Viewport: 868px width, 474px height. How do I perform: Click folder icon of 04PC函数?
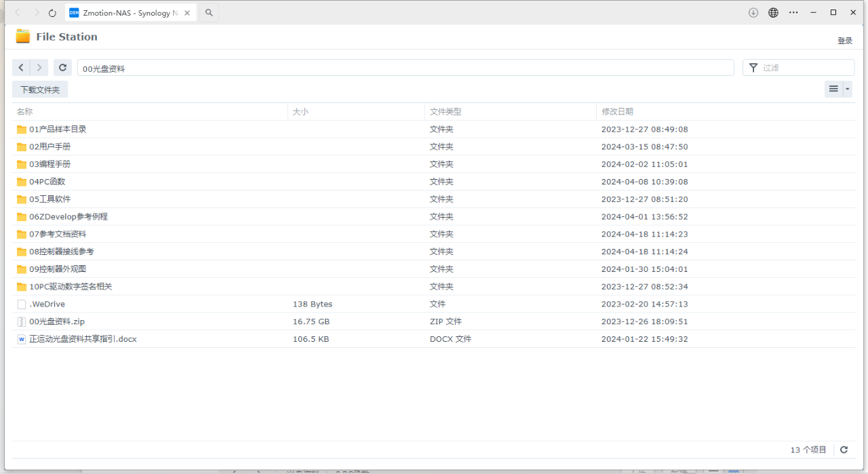[x=22, y=182]
